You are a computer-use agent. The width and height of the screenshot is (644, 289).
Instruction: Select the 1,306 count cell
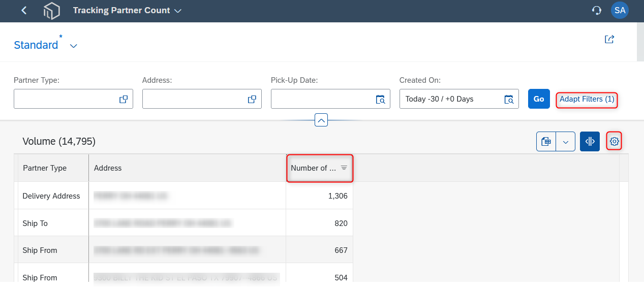[320, 196]
